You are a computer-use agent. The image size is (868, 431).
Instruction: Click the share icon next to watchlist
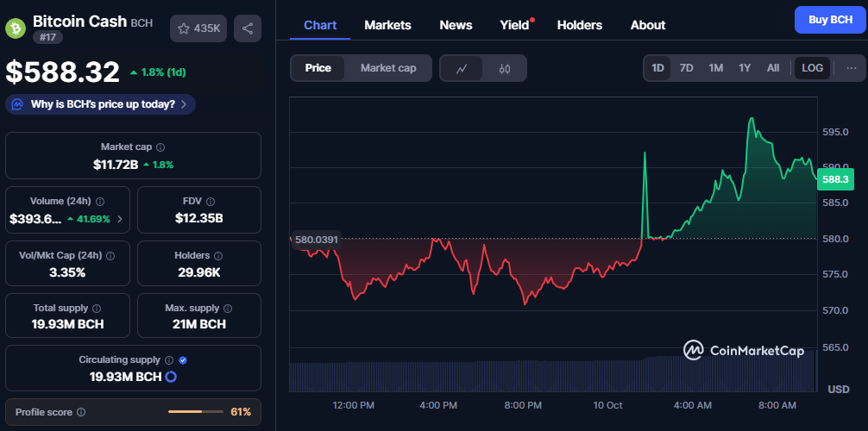(248, 28)
